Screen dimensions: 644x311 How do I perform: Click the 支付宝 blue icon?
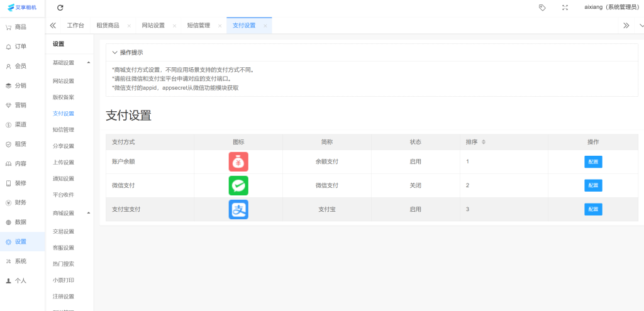(x=238, y=209)
